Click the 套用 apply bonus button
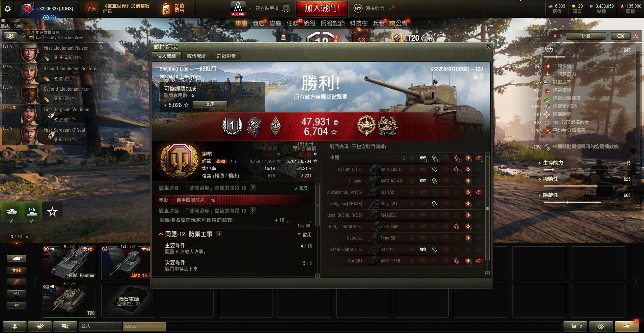 [210, 105]
